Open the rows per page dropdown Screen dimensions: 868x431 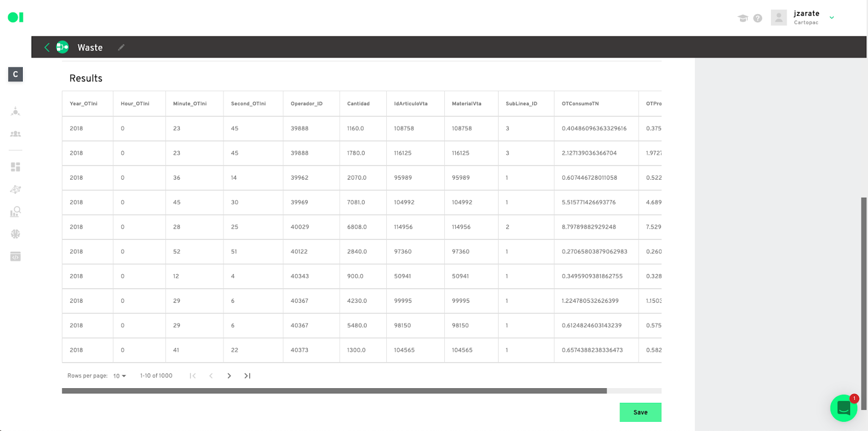119,376
